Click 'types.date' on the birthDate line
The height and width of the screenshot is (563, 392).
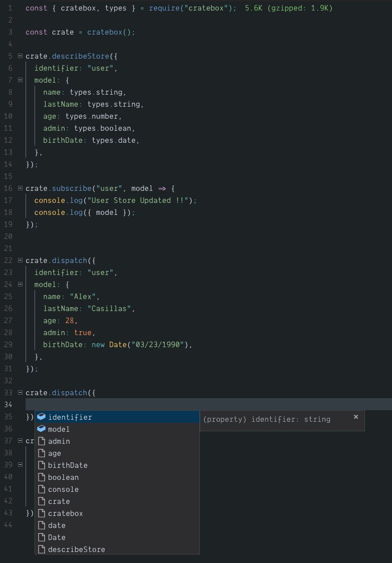click(114, 140)
